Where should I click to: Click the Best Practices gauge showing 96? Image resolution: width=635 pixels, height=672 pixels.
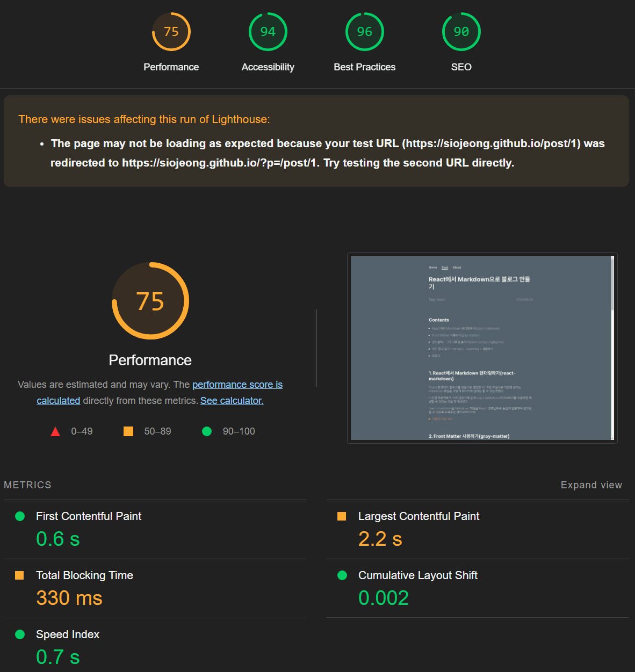tap(364, 32)
